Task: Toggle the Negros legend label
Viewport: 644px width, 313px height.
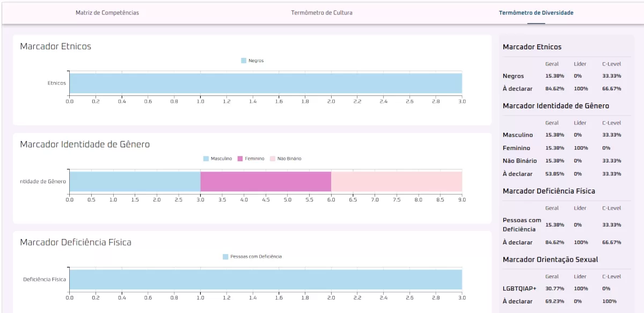Action: 256,61
